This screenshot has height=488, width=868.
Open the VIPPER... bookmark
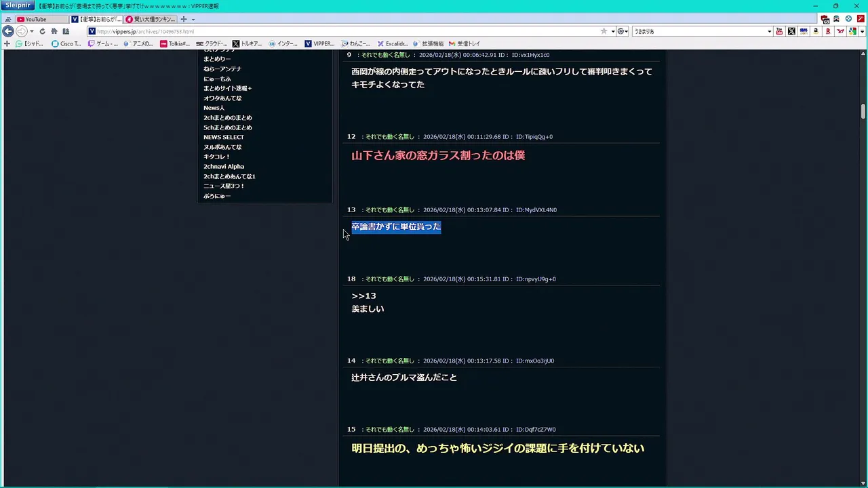pos(319,43)
